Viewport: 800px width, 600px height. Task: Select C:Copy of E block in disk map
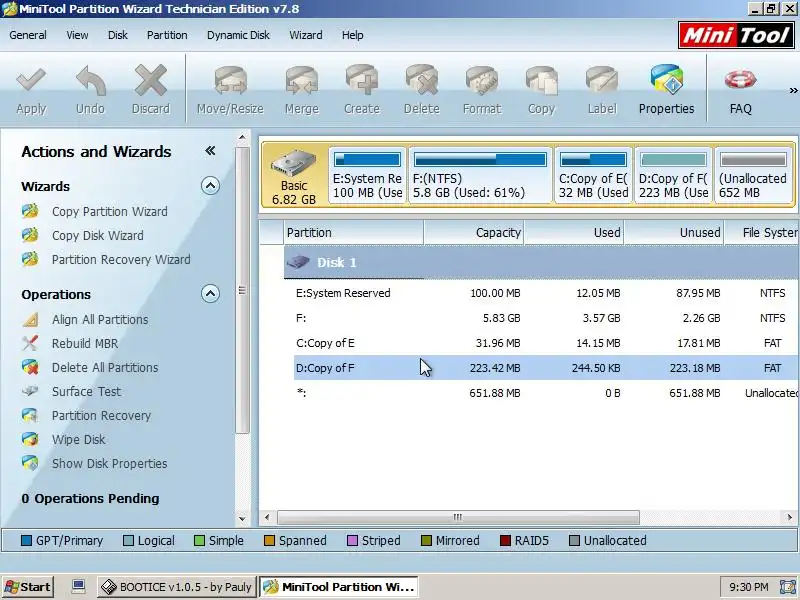point(593,175)
